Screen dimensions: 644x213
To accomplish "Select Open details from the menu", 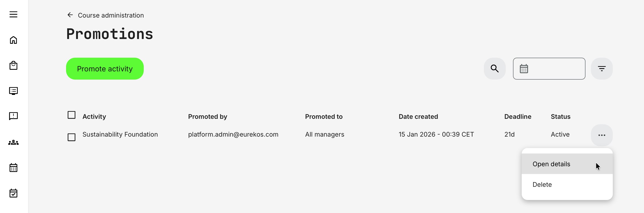I will click(x=551, y=164).
